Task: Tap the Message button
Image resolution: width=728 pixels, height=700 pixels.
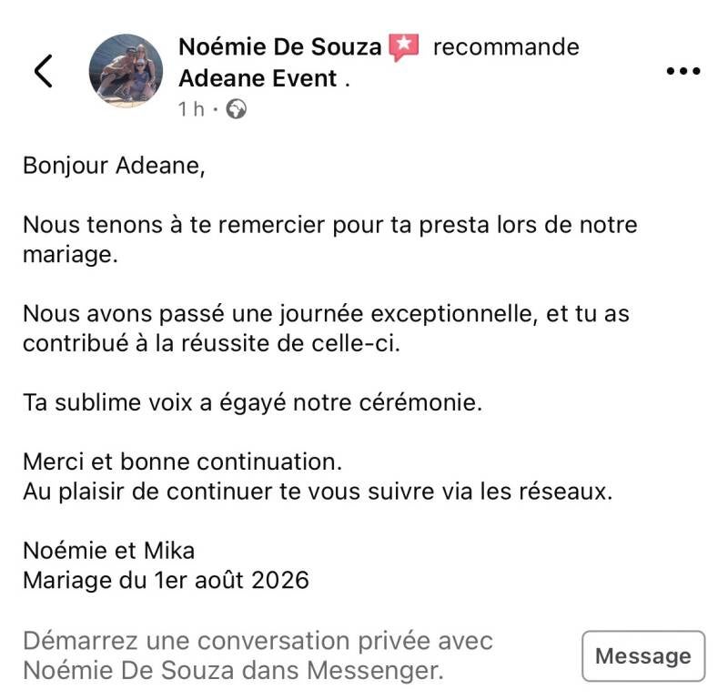Action: (643, 656)
